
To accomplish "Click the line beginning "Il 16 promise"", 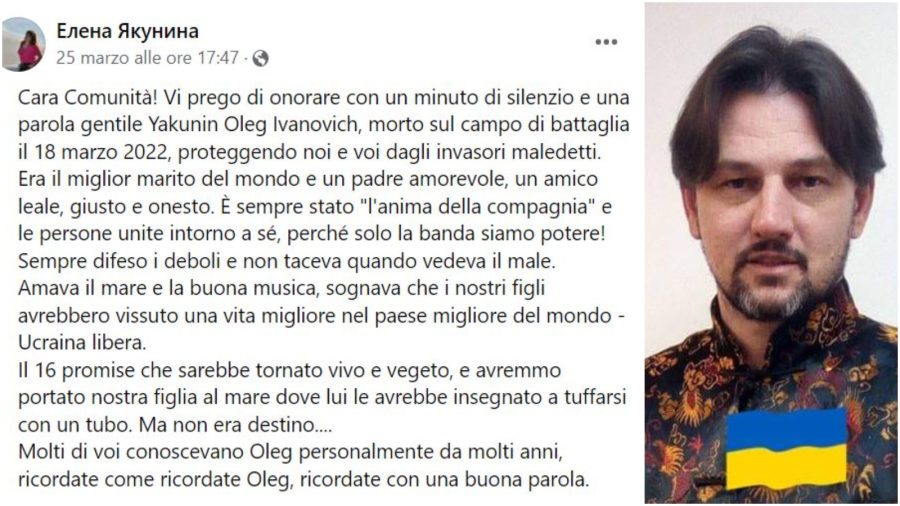I will [x=289, y=371].
